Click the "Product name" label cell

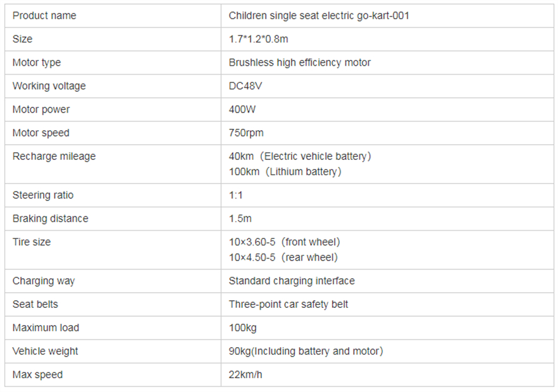point(44,16)
